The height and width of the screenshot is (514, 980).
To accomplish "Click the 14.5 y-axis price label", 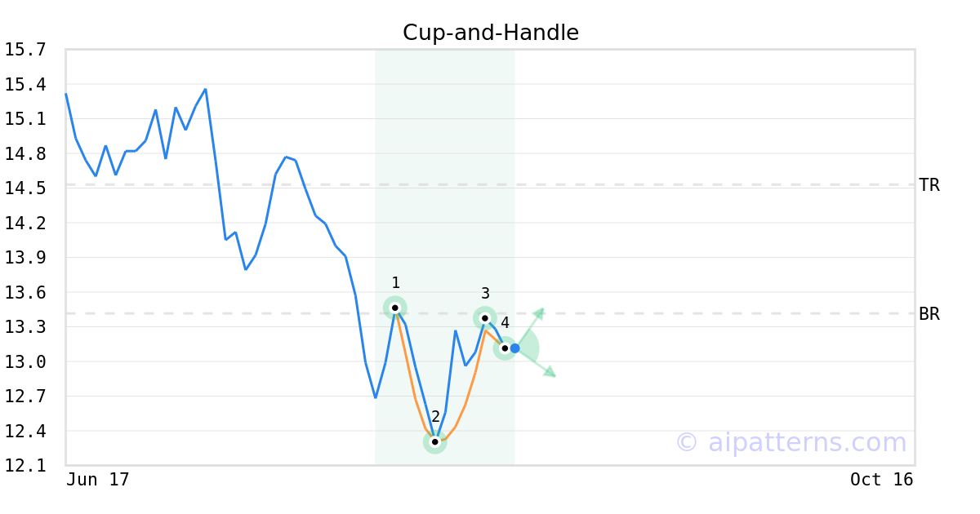I will (25, 188).
